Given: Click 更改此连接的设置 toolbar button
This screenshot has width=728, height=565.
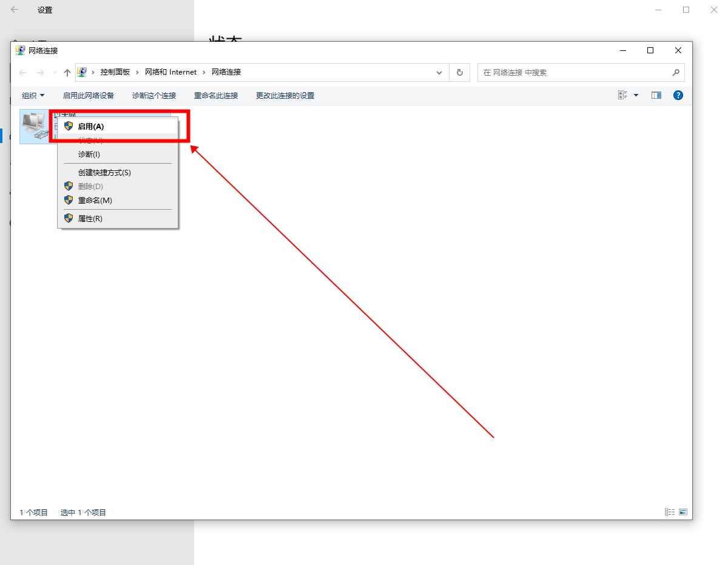Looking at the screenshot, I should pos(285,95).
